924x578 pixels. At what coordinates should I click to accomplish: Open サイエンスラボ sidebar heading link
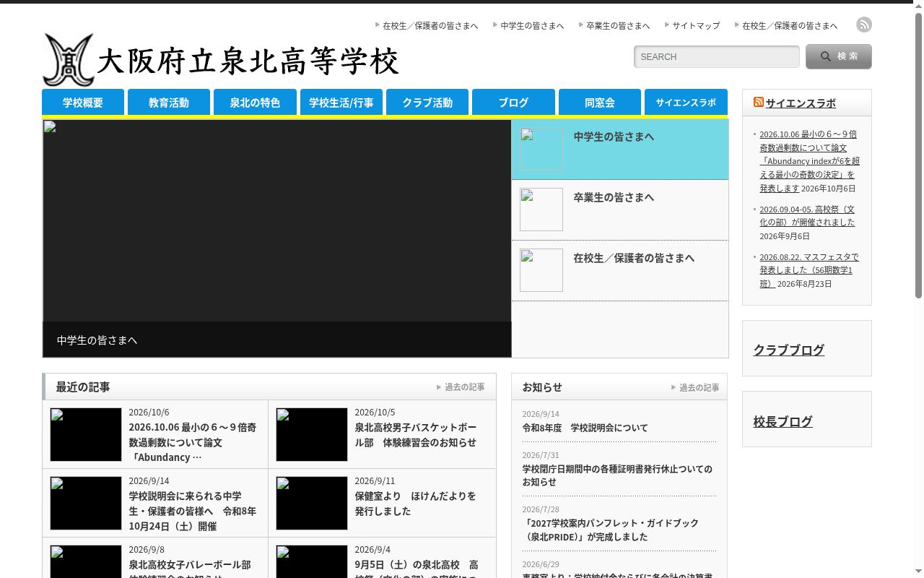(801, 103)
